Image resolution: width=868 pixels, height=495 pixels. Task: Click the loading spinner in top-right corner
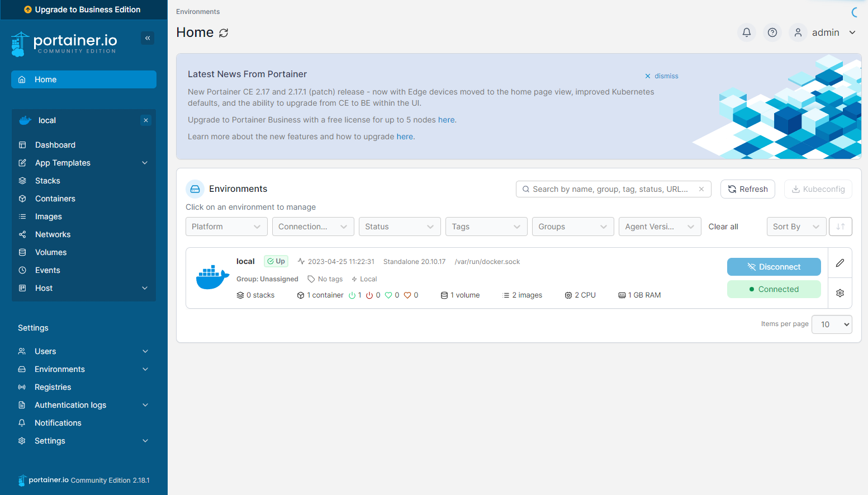coord(855,12)
